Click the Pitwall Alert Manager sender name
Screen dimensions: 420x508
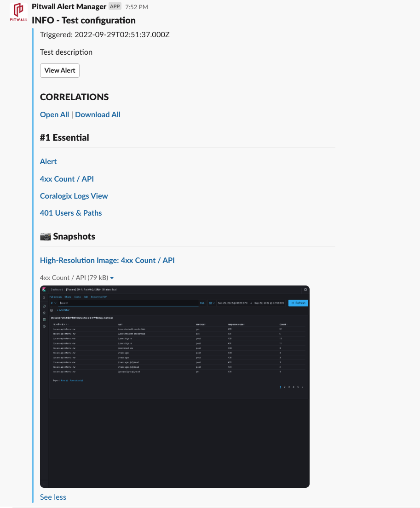69,6
